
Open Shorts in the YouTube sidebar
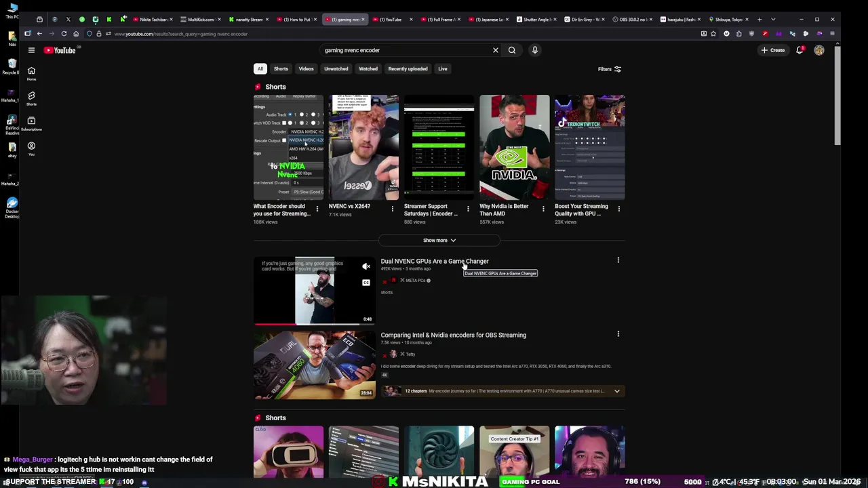[31, 98]
